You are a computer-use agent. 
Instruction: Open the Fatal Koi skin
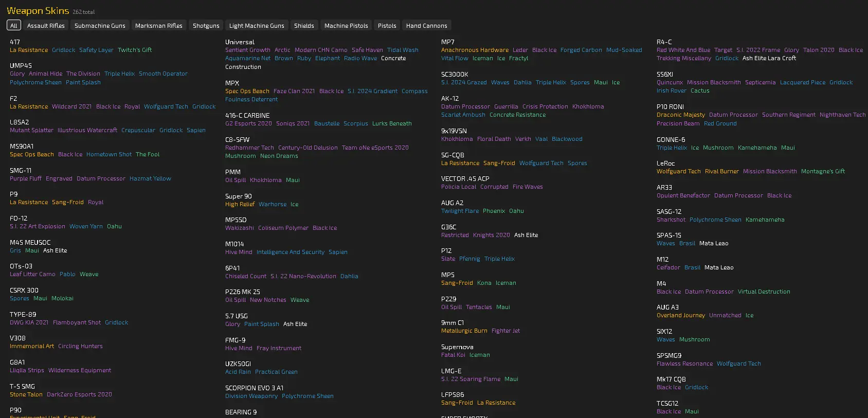[x=453, y=355]
